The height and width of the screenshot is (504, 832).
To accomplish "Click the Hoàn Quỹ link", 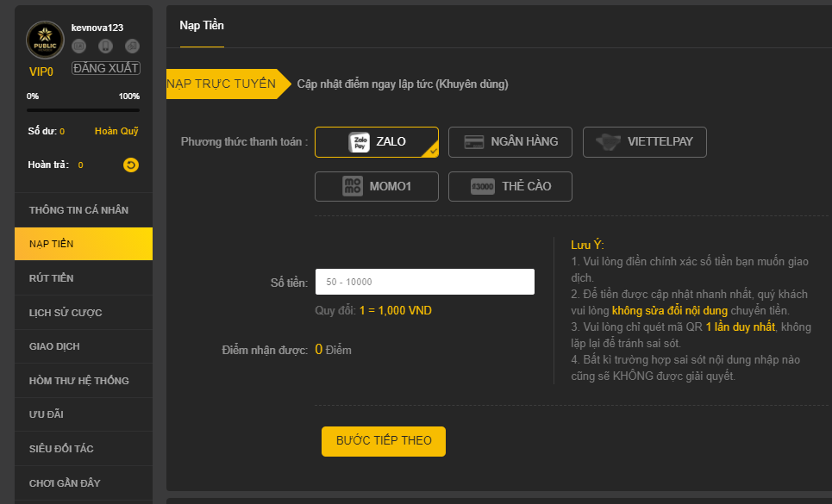I will pyautogui.click(x=116, y=131).
